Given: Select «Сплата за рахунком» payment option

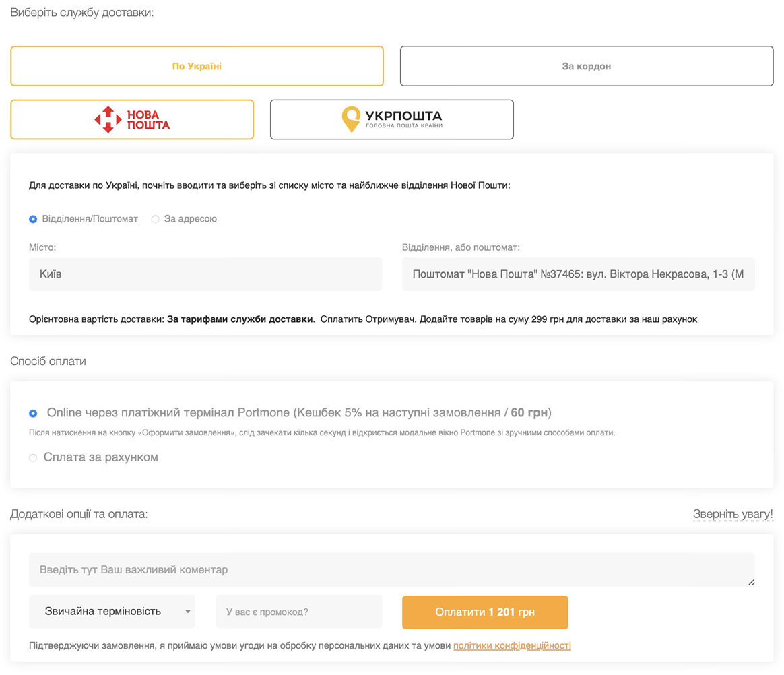Looking at the screenshot, I should [x=33, y=458].
